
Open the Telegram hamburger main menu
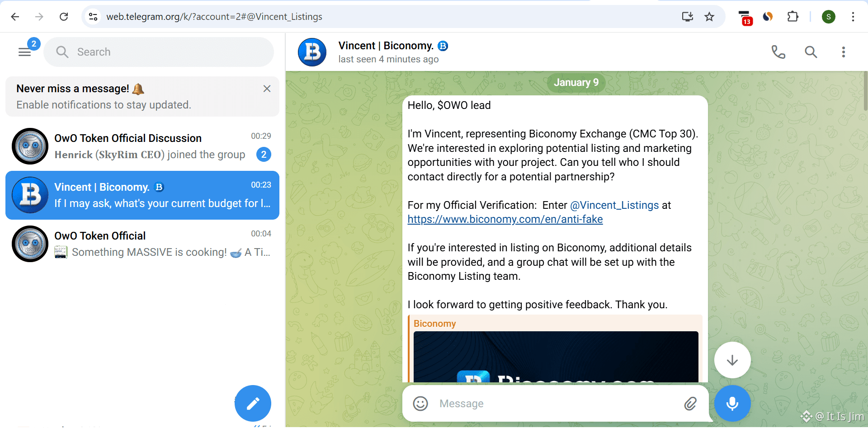(x=25, y=52)
